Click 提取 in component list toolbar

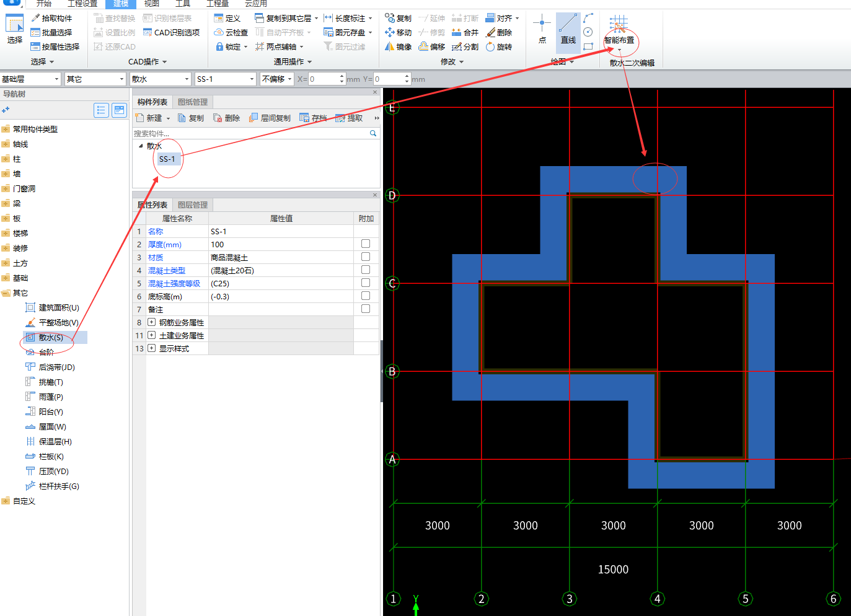click(x=349, y=118)
